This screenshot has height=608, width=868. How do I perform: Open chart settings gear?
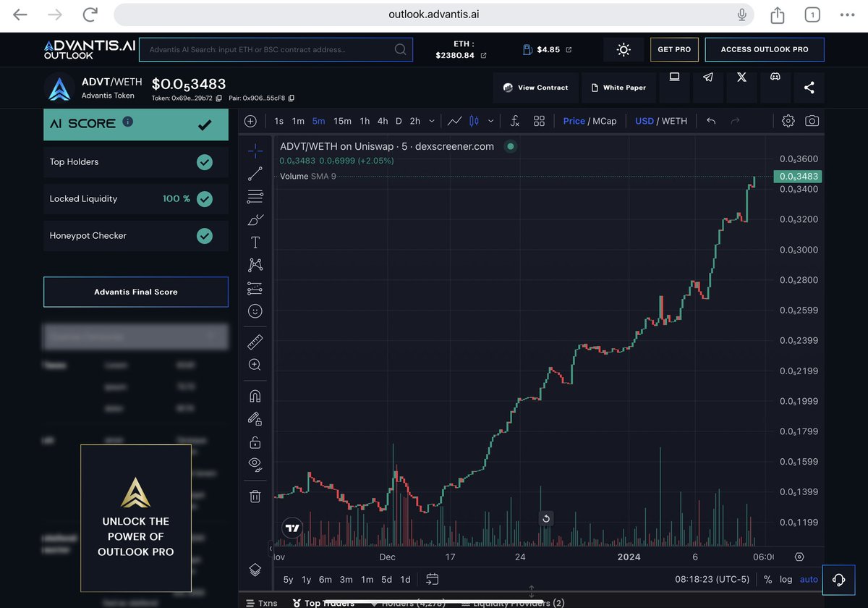pos(788,121)
